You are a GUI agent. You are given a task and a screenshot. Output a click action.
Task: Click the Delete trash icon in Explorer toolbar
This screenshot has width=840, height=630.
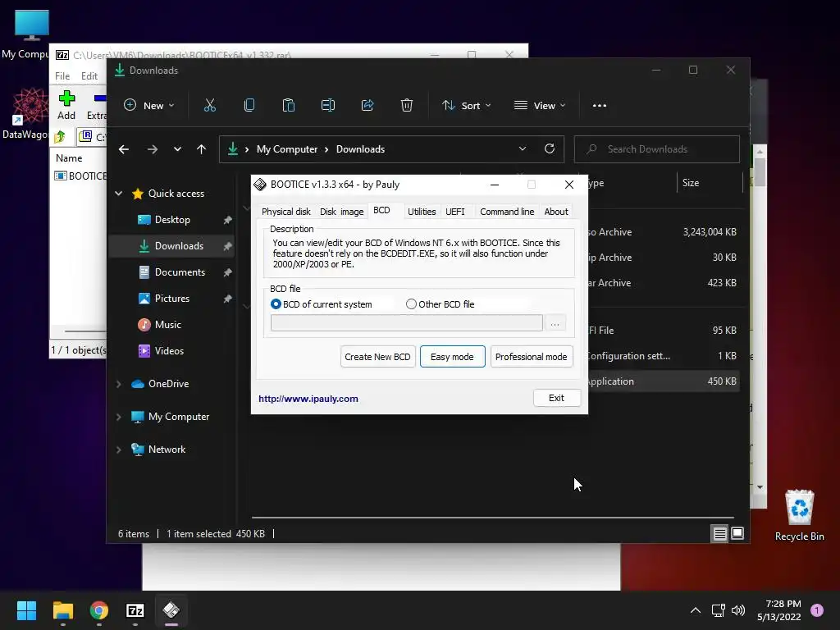tap(407, 106)
